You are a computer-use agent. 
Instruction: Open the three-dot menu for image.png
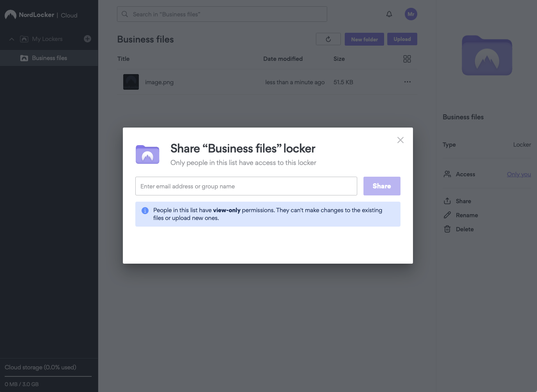click(x=407, y=82)
